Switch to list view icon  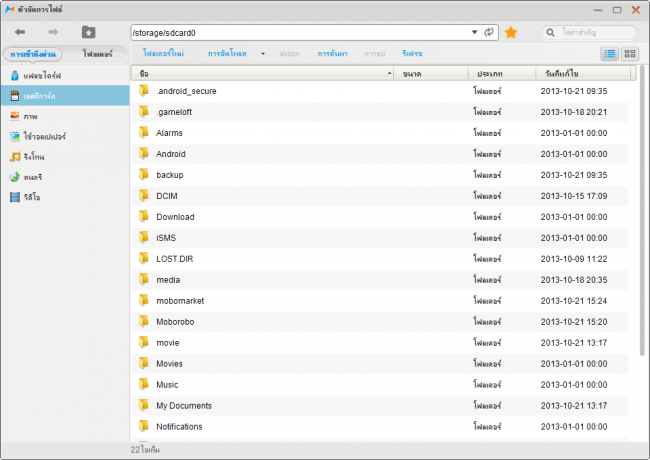point(610,54)
